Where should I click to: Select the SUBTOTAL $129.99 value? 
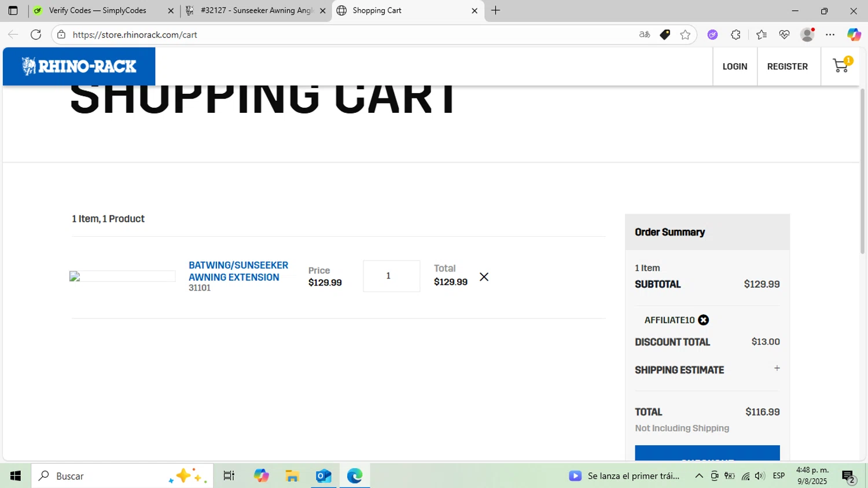762,284
